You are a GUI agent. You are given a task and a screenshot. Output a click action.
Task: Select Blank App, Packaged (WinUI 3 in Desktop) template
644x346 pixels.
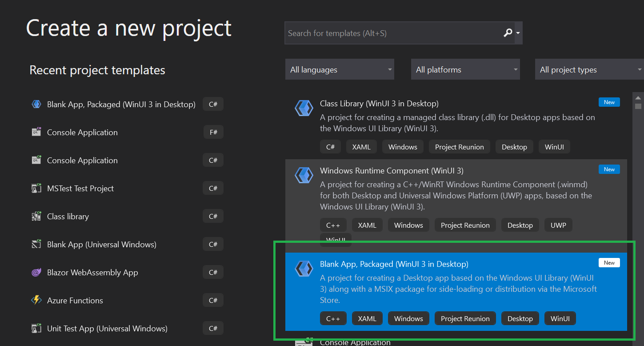[456, 292]
